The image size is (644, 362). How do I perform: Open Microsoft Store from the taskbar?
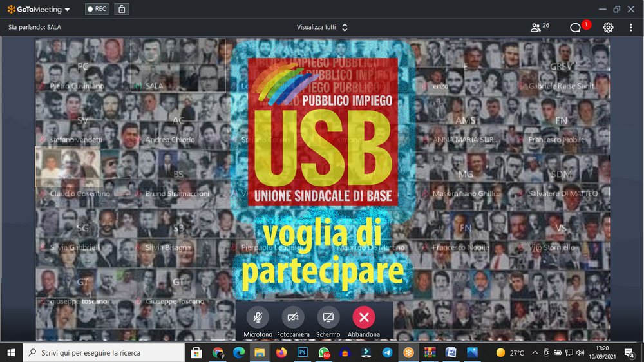[x=196, y=352]
